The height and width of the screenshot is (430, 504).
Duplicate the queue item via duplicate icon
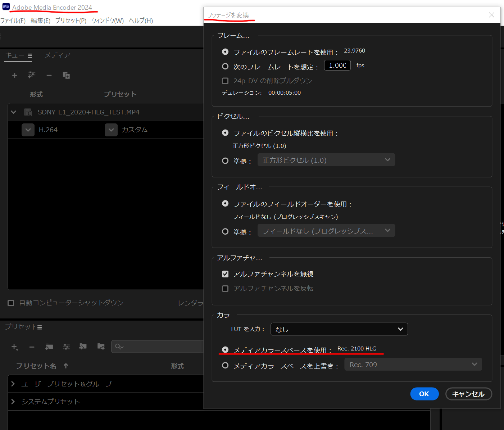[66, 75]
